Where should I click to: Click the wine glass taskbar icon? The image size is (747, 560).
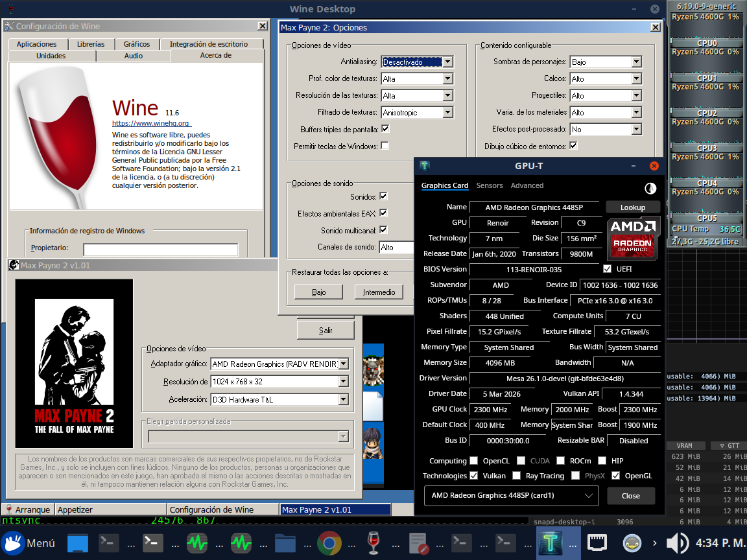(373, 543)
